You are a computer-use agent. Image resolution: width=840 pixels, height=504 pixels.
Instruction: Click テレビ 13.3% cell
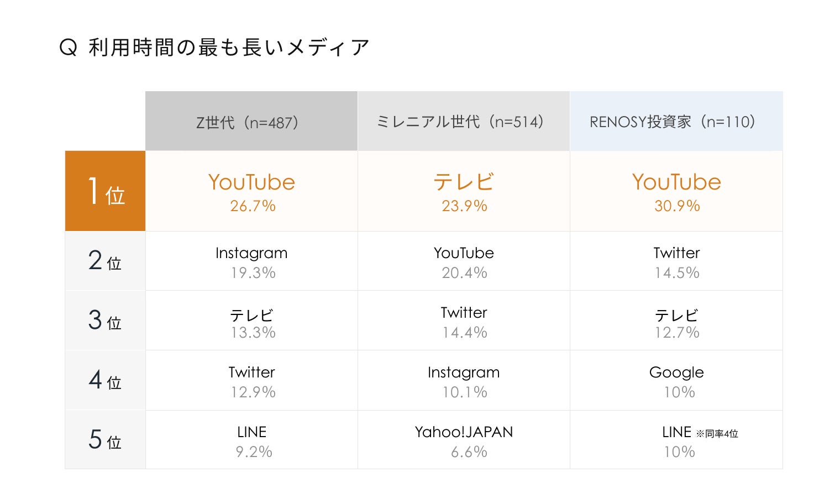[251, 321]
